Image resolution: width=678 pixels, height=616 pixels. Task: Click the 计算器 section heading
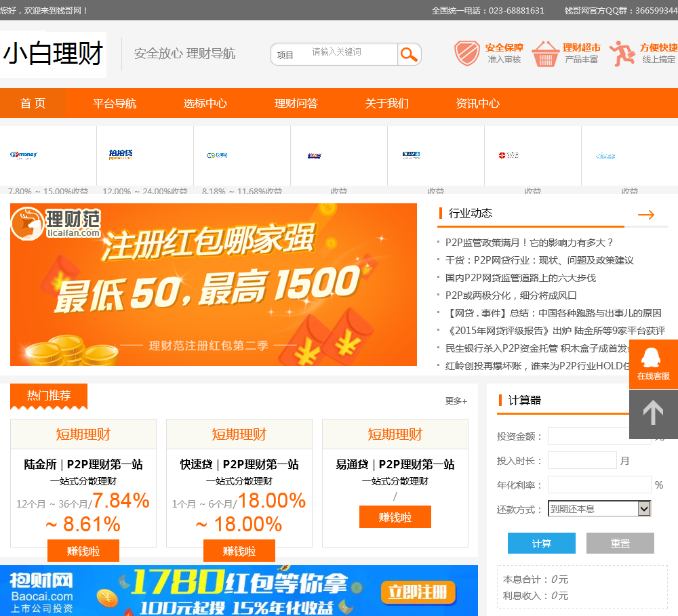click(525, 401)
